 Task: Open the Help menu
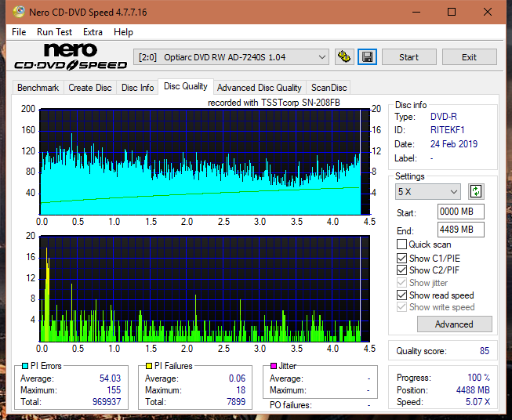tap(123, 32)
